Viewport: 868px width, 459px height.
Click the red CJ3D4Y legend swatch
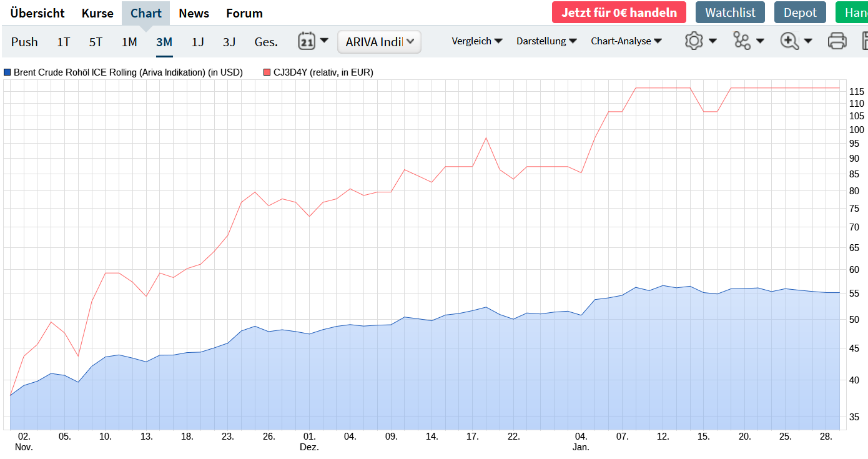(267, 72)
